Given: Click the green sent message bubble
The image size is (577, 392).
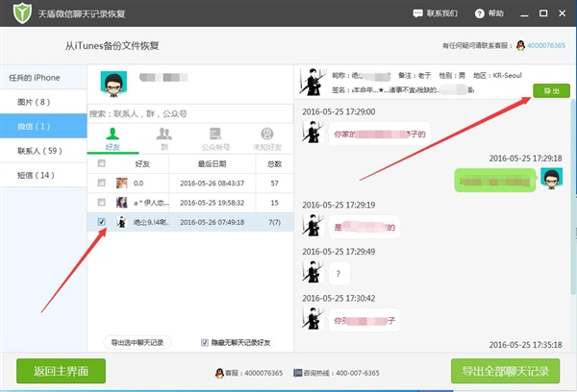Looking at the screenshot, I should (x=495, y=181).
